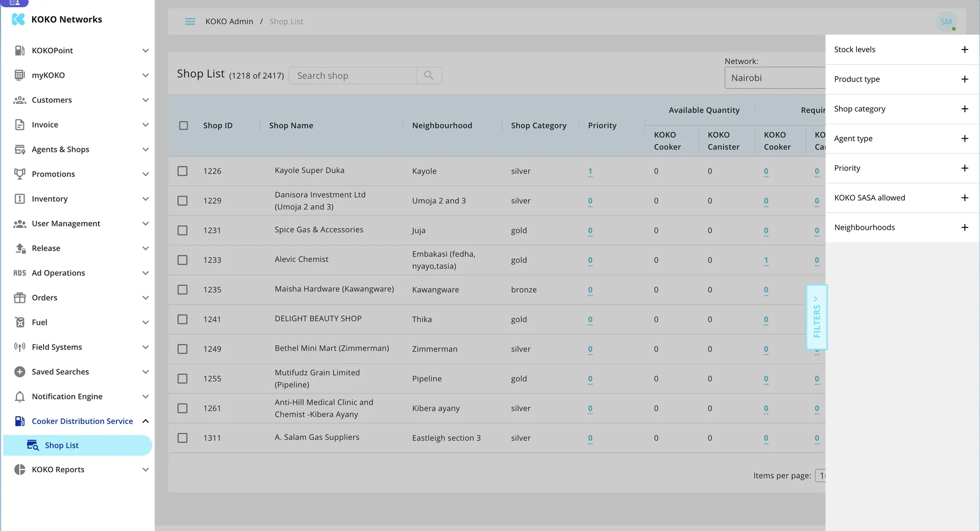980x531 pixels.
Task: Expand the KOKO SASA allowed filter
Action: 902,198
